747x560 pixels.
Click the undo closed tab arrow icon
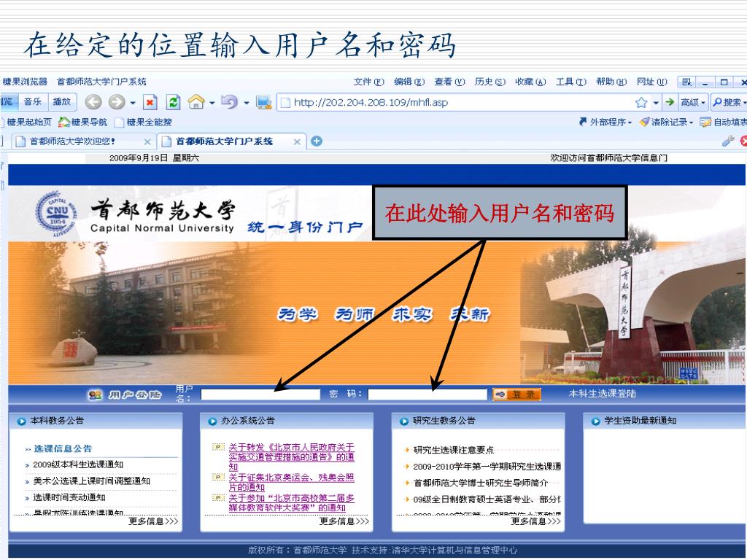click(230, 102)
